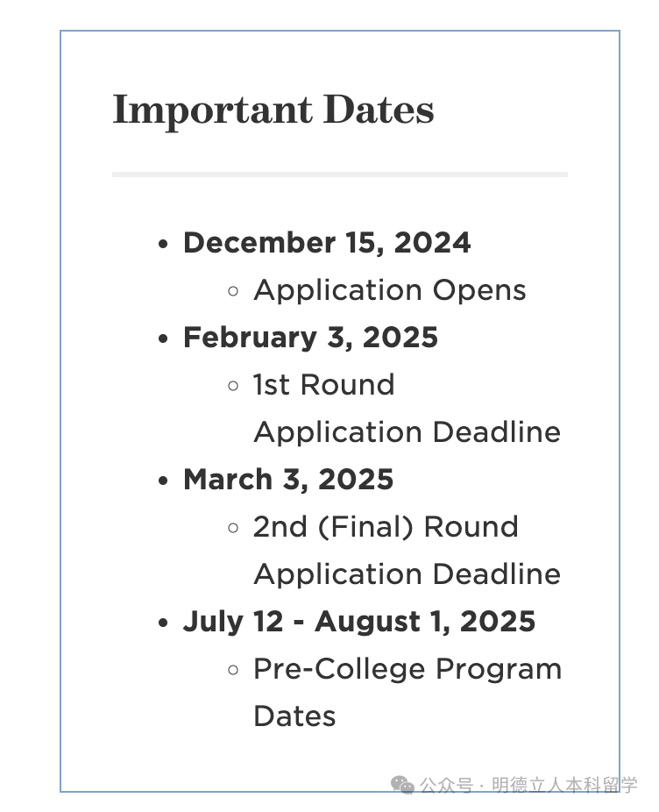Image resolution: width=659 pixels, height=812 pixels.
Task: Click the bullet point before March 3, 2025
Action: pos(164,481)
